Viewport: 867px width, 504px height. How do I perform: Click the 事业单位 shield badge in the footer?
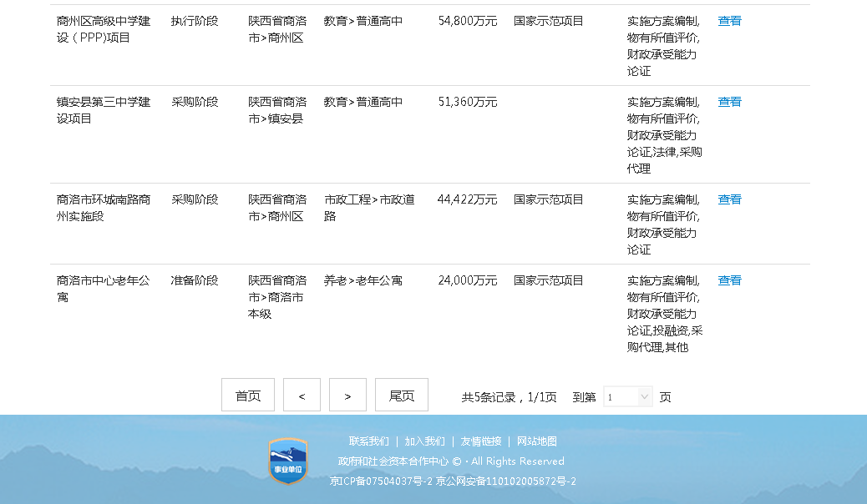(x=287, y=461)
